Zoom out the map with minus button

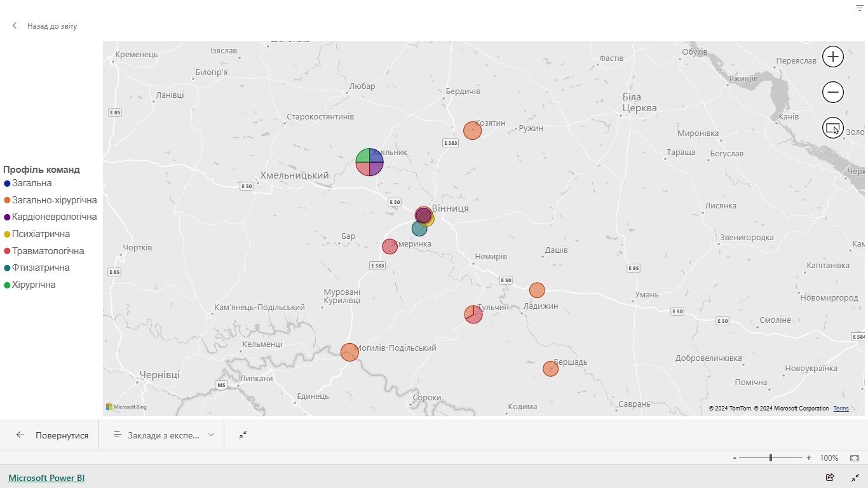tap(832, 92)
